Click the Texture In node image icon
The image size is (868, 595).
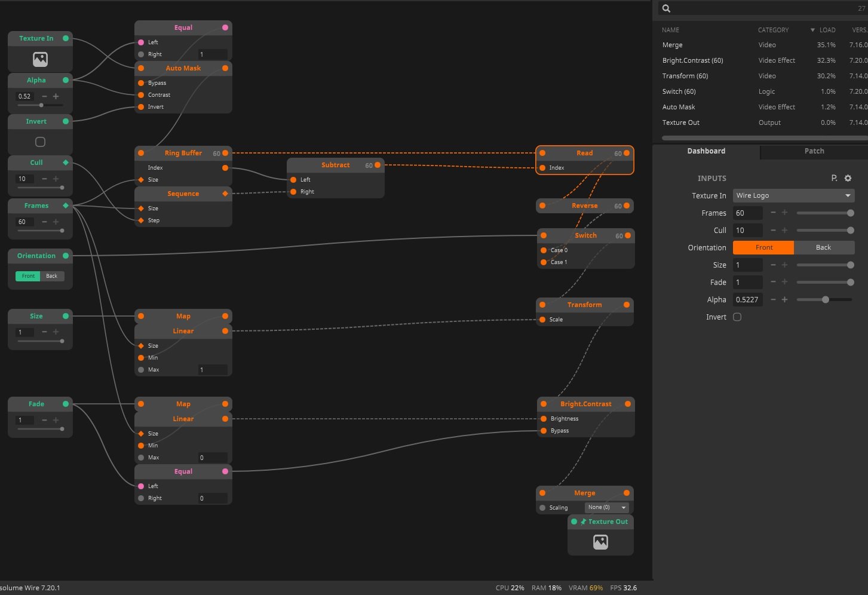tap(40, 59)
